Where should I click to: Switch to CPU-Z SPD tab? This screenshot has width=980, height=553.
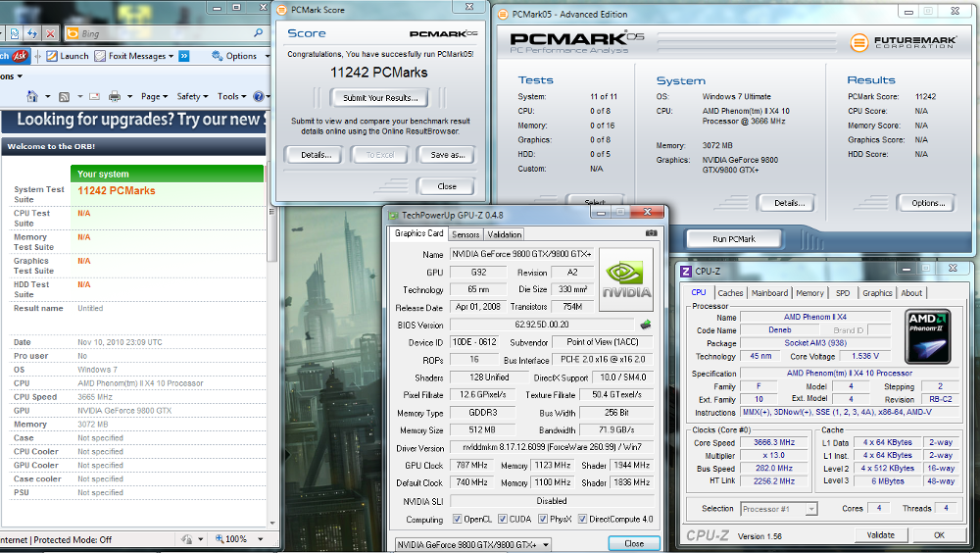tap(843, 293)
